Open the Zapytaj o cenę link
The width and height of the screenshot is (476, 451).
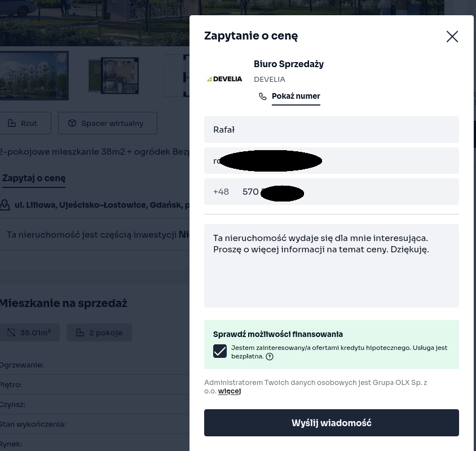point(34,178)
